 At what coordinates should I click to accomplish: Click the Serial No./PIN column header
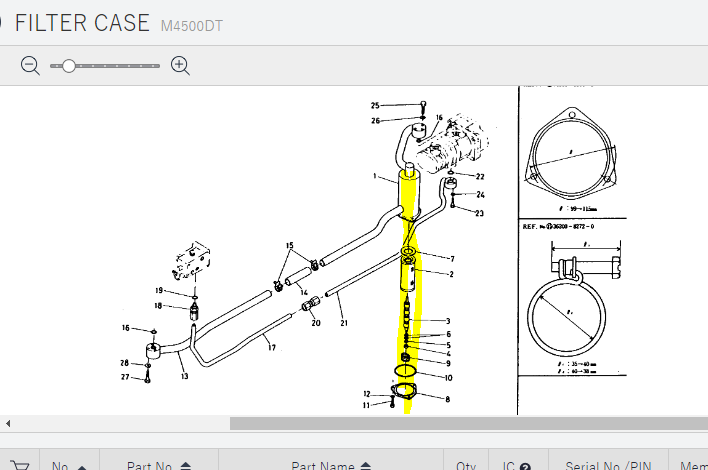point(609,465)
